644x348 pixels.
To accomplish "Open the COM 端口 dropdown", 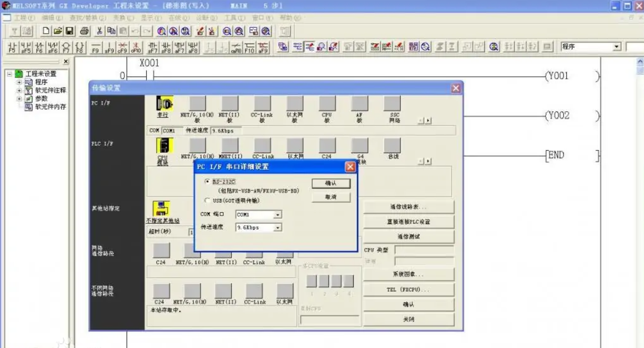I will (278, 214).
